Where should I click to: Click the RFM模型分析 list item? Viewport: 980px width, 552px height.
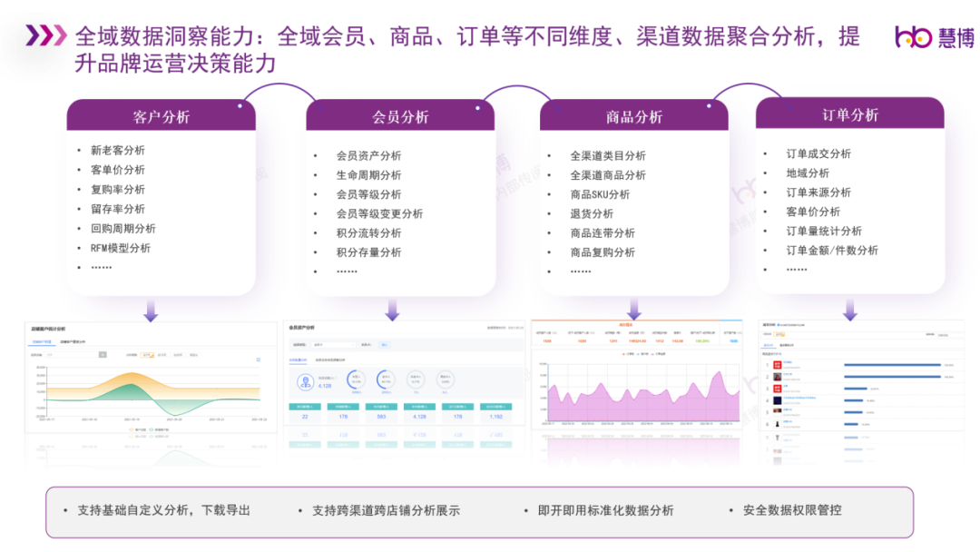point(121,248)
